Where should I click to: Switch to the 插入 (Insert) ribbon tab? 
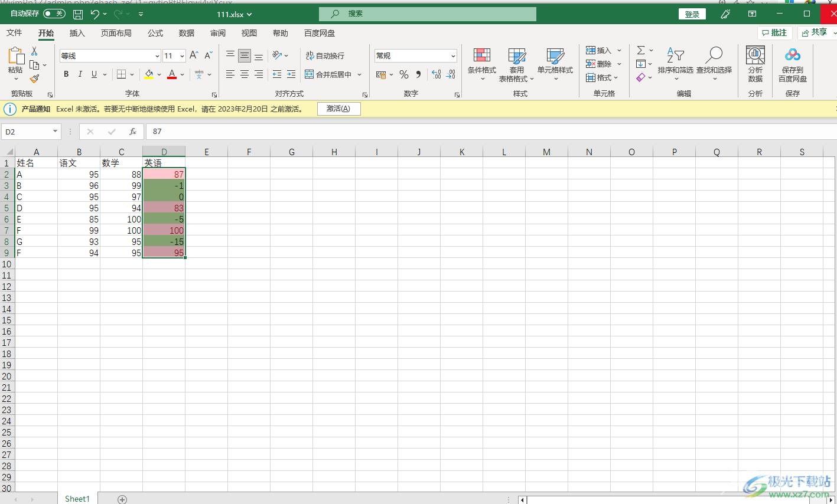coord(77,33)
